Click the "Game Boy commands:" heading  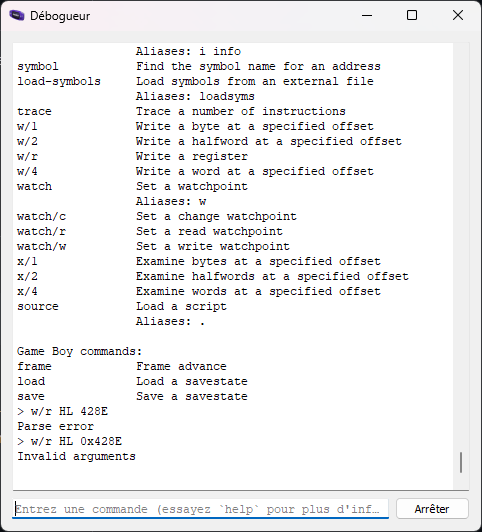(79, 351)
